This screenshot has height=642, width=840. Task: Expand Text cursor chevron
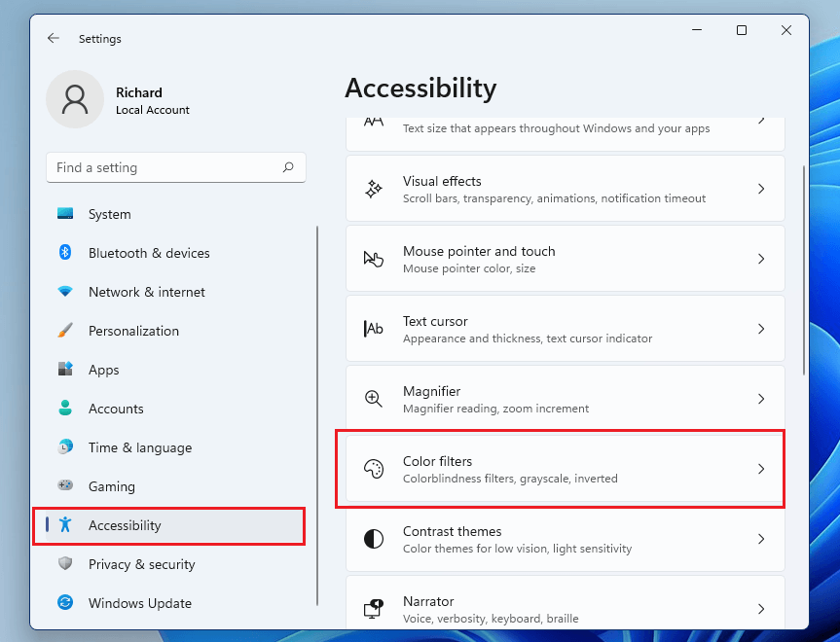(x=761, y=329)
